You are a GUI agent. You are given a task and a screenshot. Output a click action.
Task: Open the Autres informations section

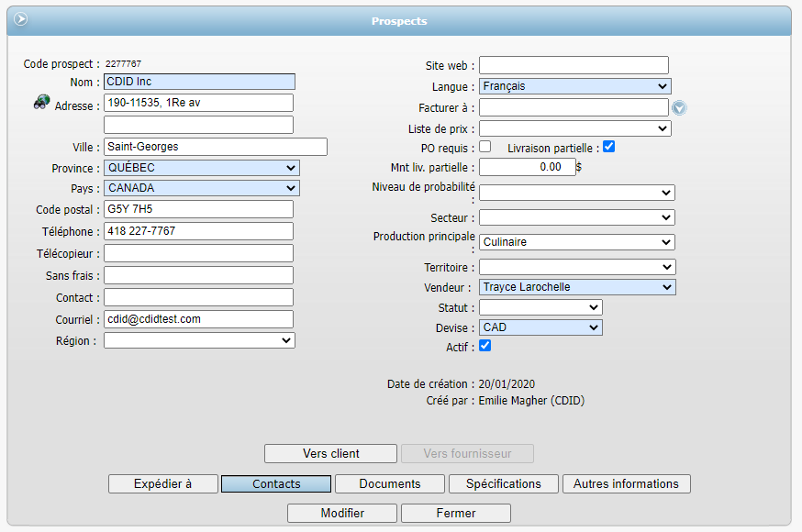click(x=627, y=484)
